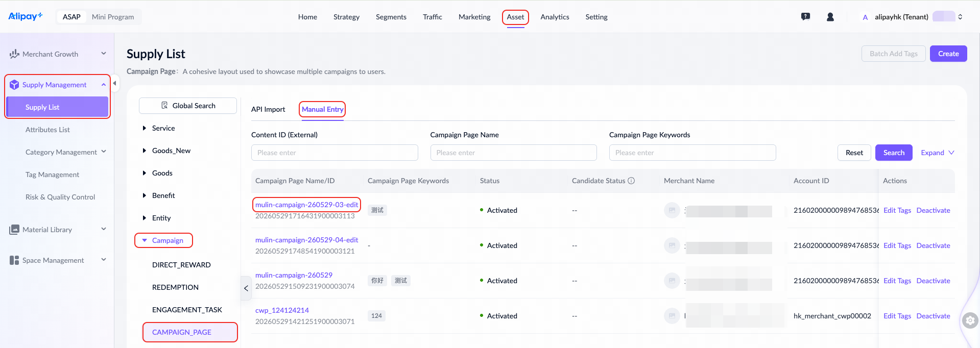Click the Material Library image icon
The width and height of the screenshot is (980, 348).
click(14, 230)
